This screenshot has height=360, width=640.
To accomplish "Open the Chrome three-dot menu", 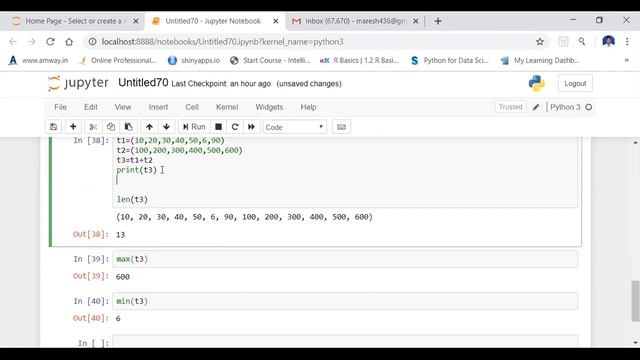I will (627, 42).
